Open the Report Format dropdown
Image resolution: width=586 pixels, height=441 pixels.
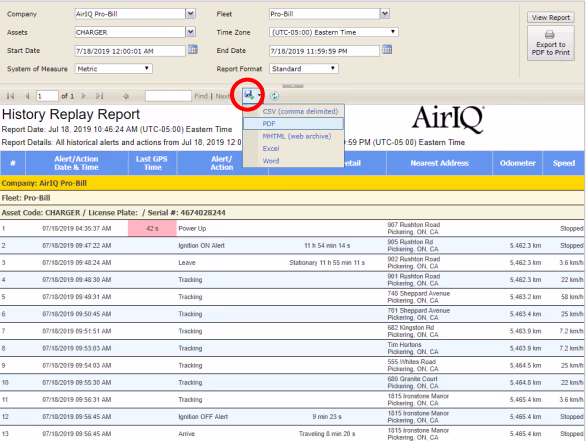click(304, 69)
